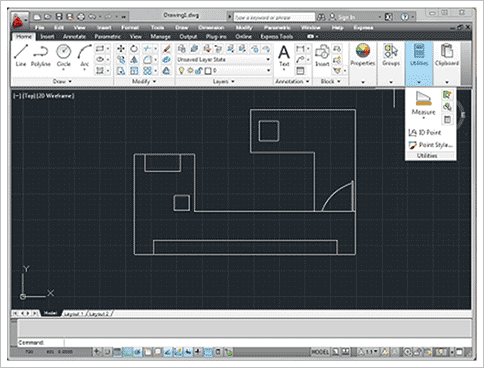484x368 pixels.
Task: Expand the Draw panel dropdown
Action: click(x=62, y=81)
